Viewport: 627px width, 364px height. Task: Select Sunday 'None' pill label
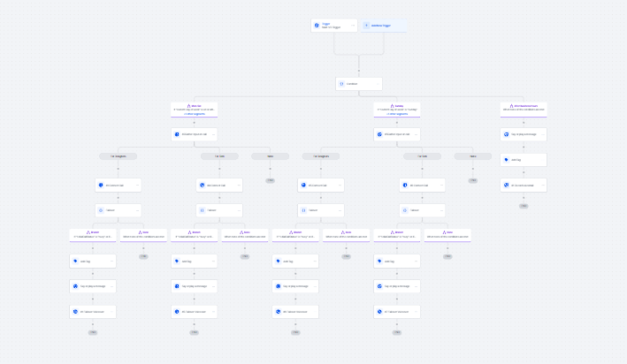pyautogui.click(x=472, y=156)
